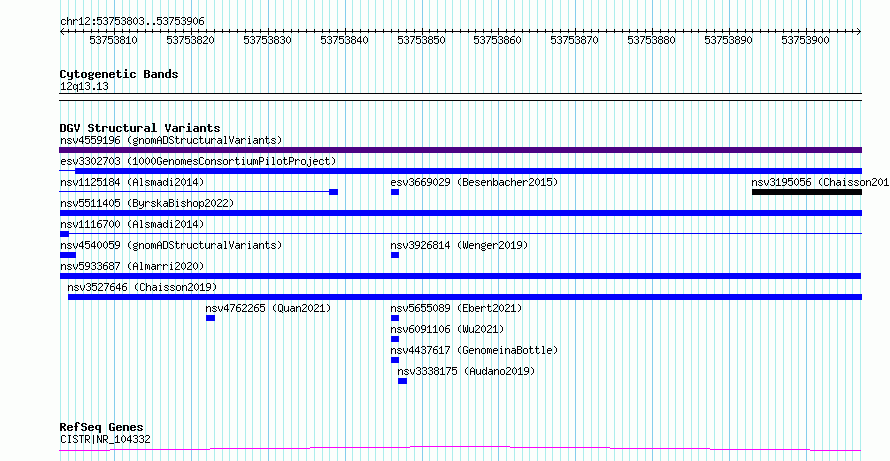
Task: Click the nsv3338175 blue variant block
Action: tap(402, 381)
